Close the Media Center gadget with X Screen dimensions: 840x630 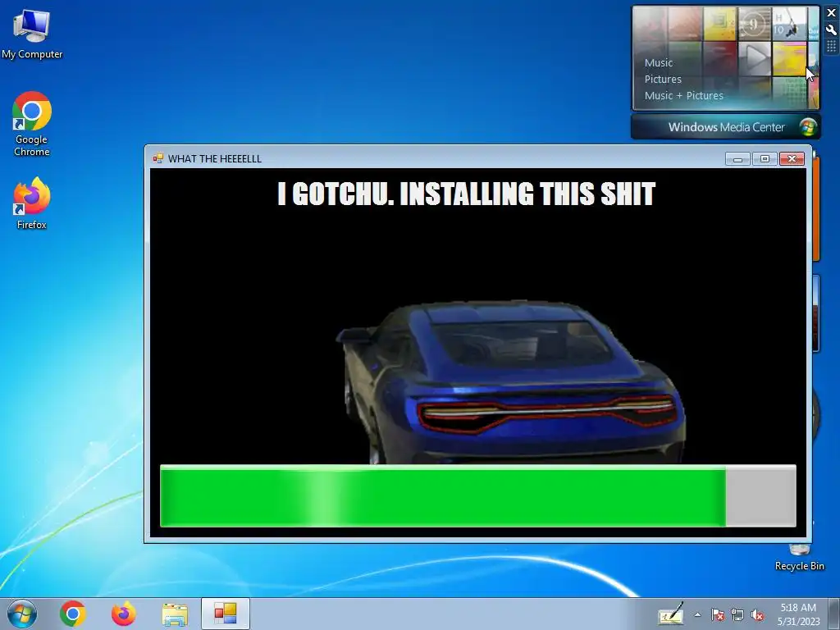pos(831,13)
